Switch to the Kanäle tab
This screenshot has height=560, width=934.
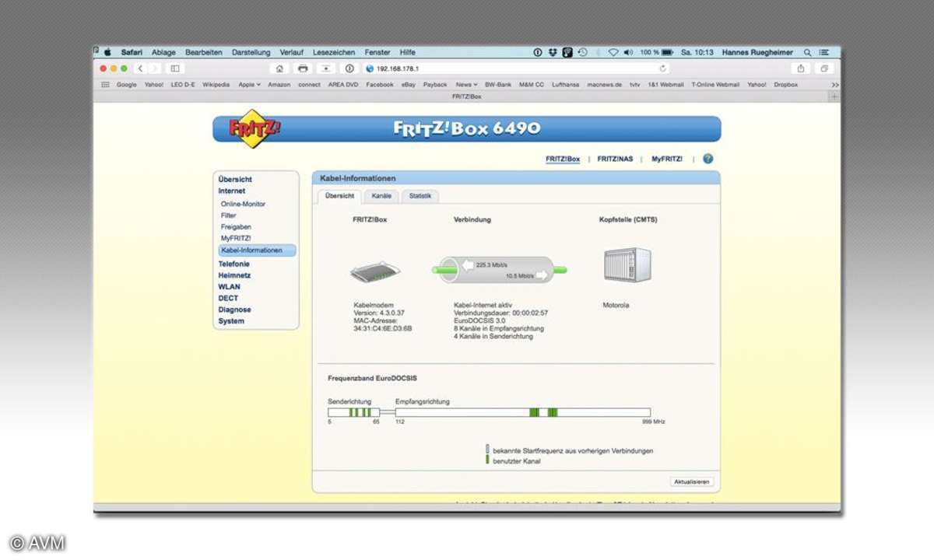click(381, 196)
